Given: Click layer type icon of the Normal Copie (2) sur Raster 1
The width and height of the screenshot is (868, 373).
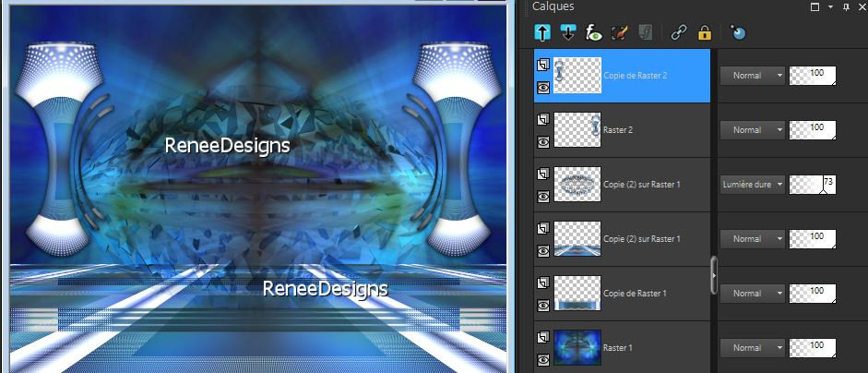Looking at the screenshot, I should (x=542, y=229).
